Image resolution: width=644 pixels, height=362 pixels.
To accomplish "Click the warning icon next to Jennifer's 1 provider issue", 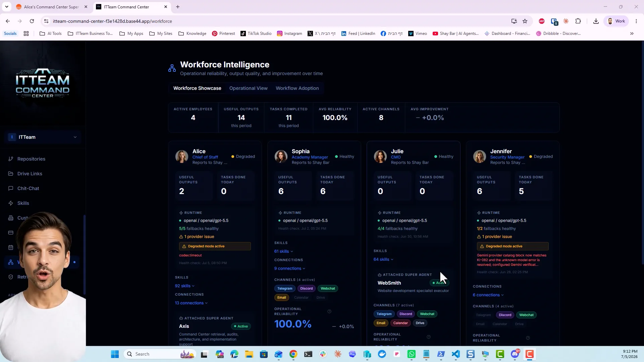I will click(x=479, y=237).
